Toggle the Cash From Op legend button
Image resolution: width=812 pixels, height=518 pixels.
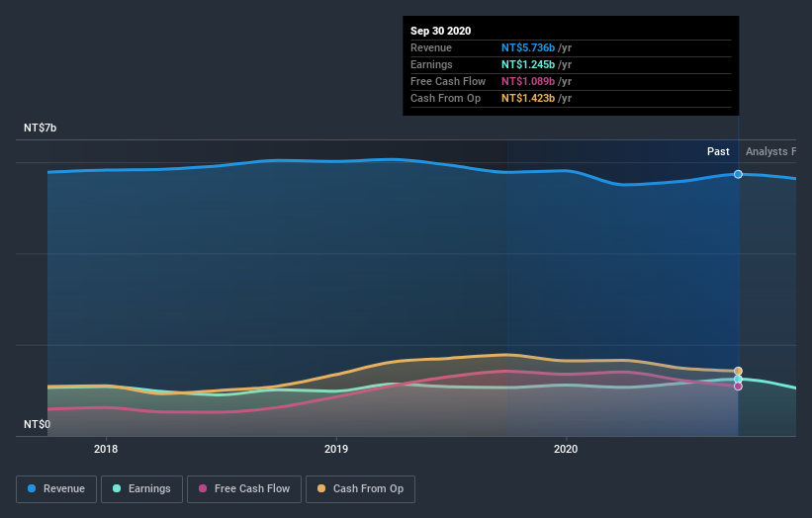tap(360, 489)
